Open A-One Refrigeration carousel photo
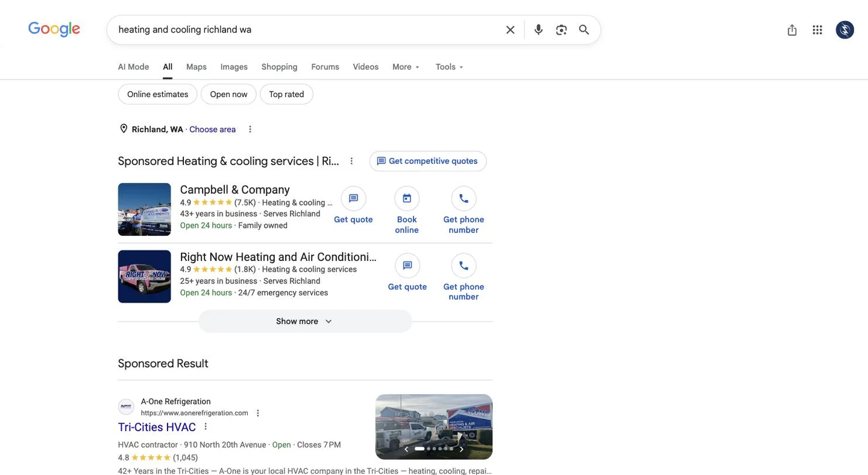The height and width of the screenshot is (475, 868). pyautogui.click(x=434, y=427)
